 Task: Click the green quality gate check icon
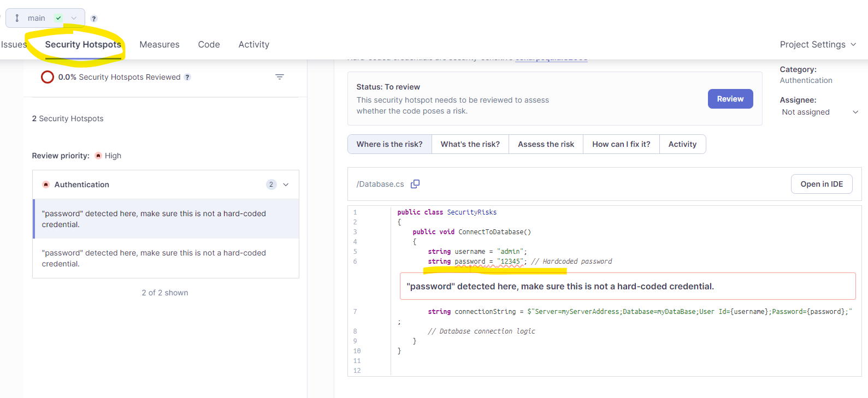[58, 18]
